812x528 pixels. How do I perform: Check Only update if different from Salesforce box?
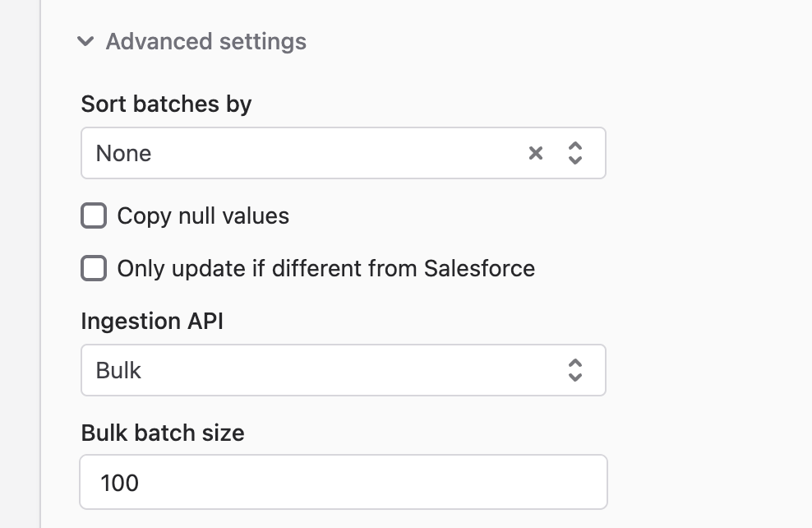(x=94, y=268)
